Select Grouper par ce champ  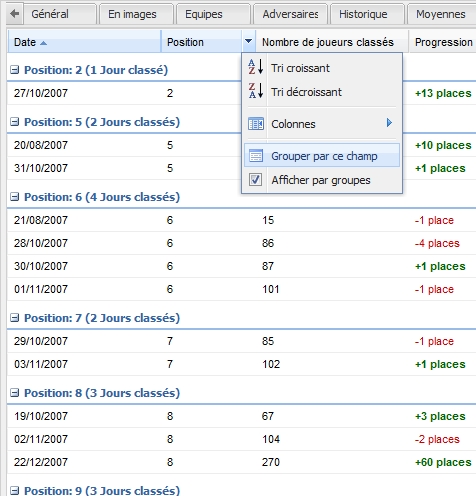click(x=322, y=156)
